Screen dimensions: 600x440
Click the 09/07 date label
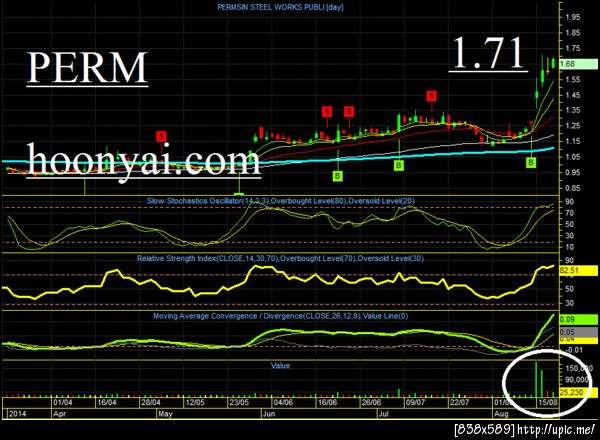[x=416, y=403]
